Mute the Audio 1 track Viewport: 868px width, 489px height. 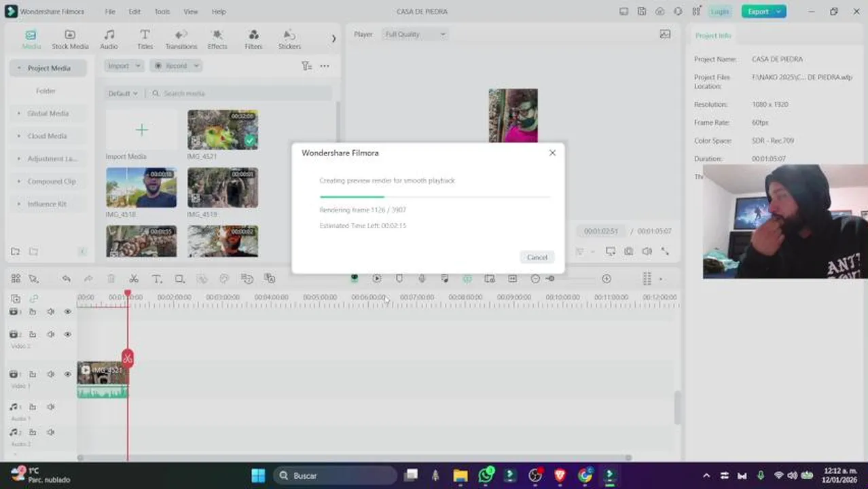(x=50, y=407)
